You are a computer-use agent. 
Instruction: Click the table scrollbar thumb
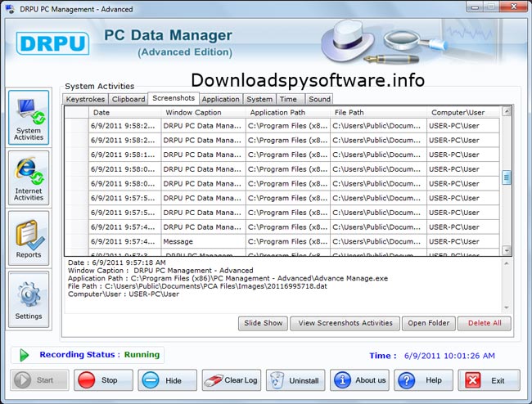pos(507,177)
